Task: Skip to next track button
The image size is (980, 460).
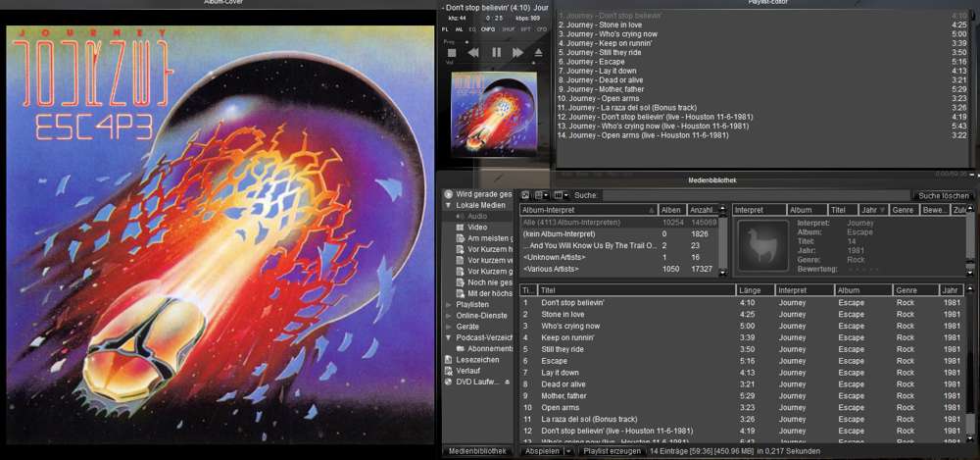Action: click(517, 53)
